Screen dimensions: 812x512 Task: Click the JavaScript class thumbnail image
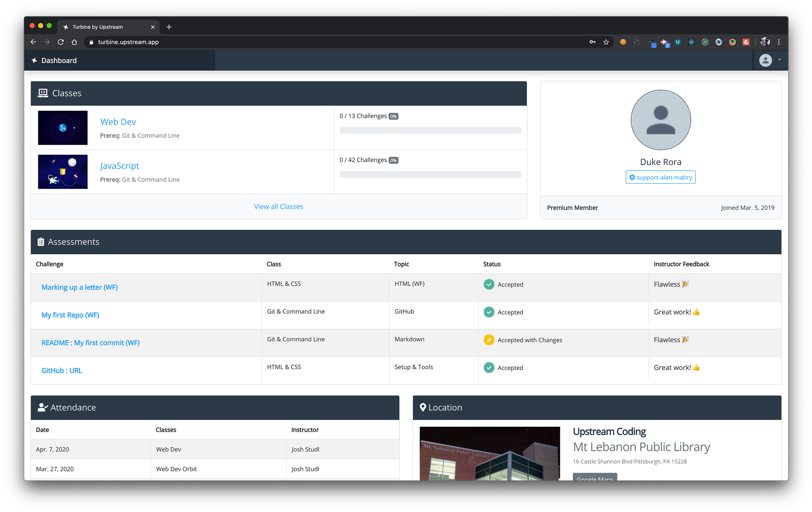[x=63, y=172]
